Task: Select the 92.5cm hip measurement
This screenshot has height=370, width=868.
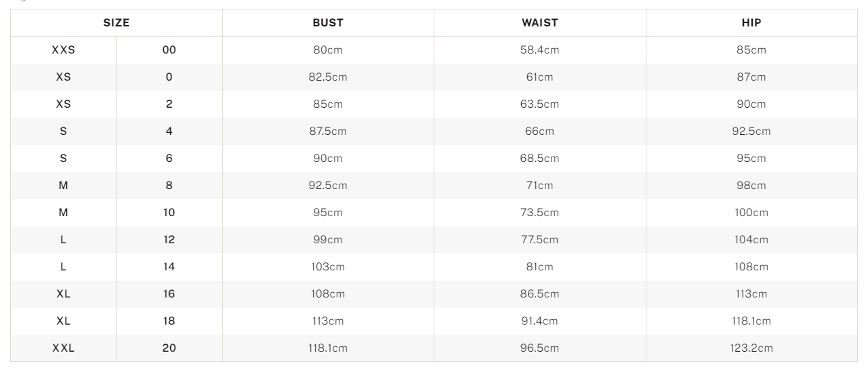Action: [751, 131]
